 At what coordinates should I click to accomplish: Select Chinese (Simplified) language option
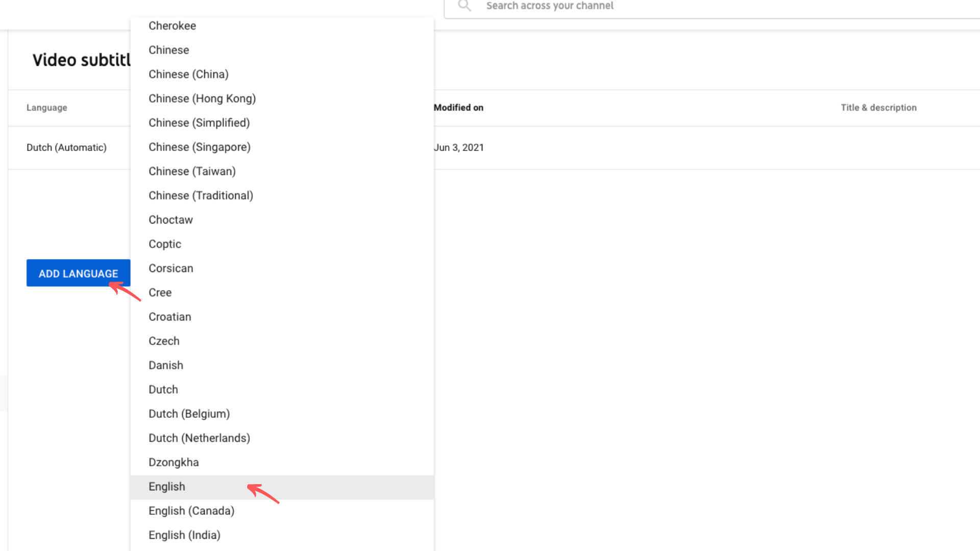click(x=199, y=122)
